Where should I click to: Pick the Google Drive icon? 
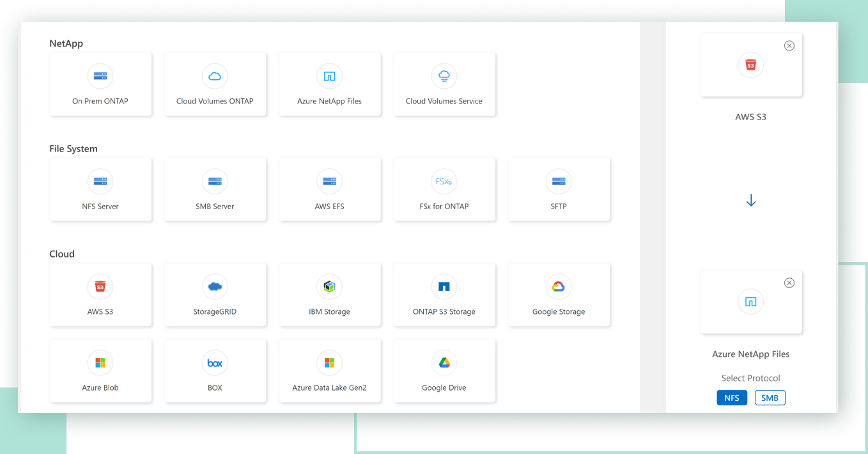[x=444, y=363]
